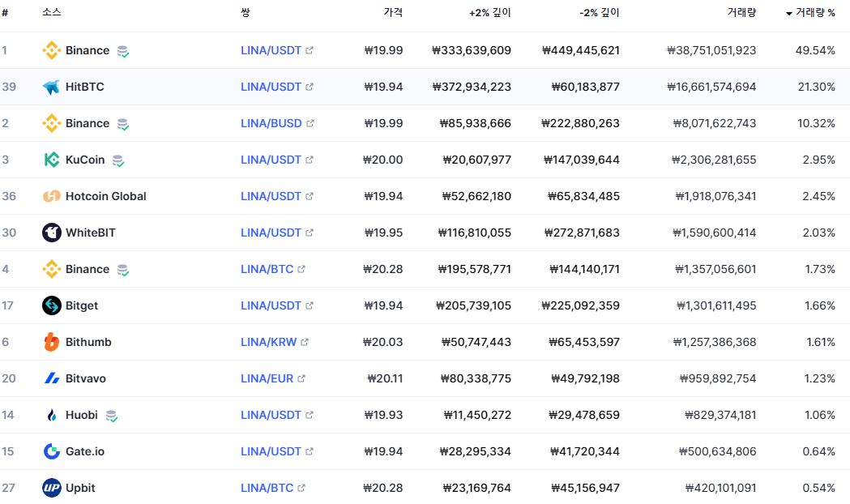Click external link icon beside LINA/KRW

tap(305, 342)
